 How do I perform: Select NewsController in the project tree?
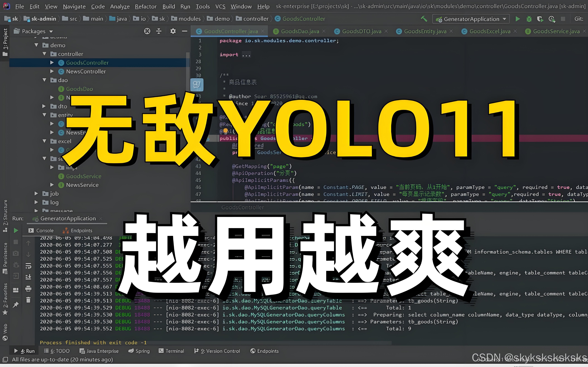86,71
